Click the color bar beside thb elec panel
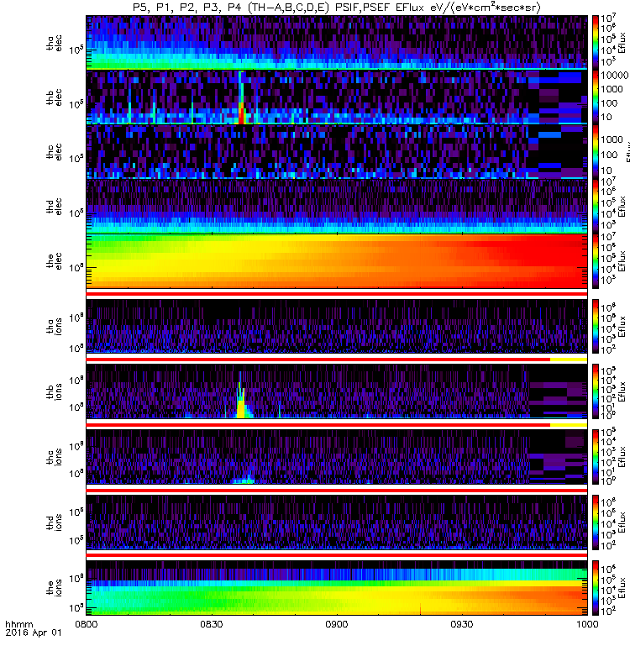 (x=596, y=97)
